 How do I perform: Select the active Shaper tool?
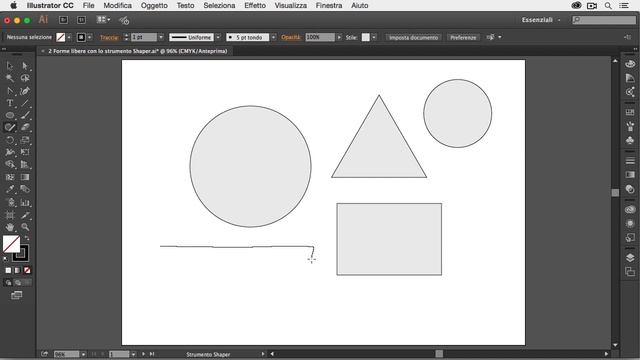[10, 127]
